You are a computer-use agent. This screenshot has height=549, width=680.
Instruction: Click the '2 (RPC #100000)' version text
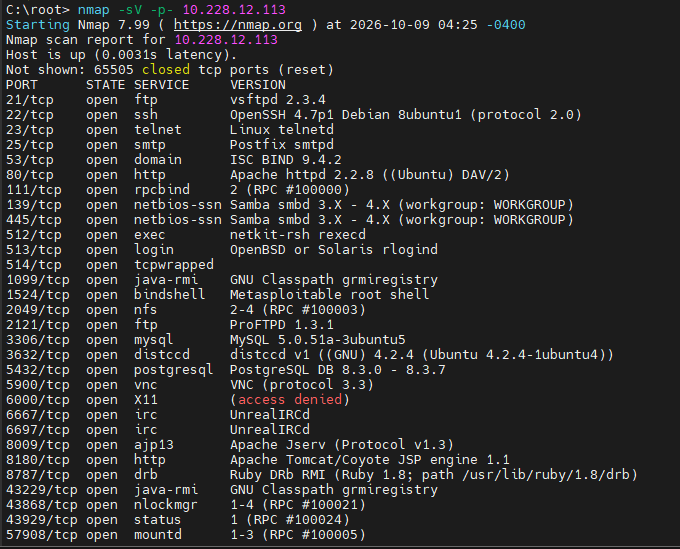coord(290,190)
